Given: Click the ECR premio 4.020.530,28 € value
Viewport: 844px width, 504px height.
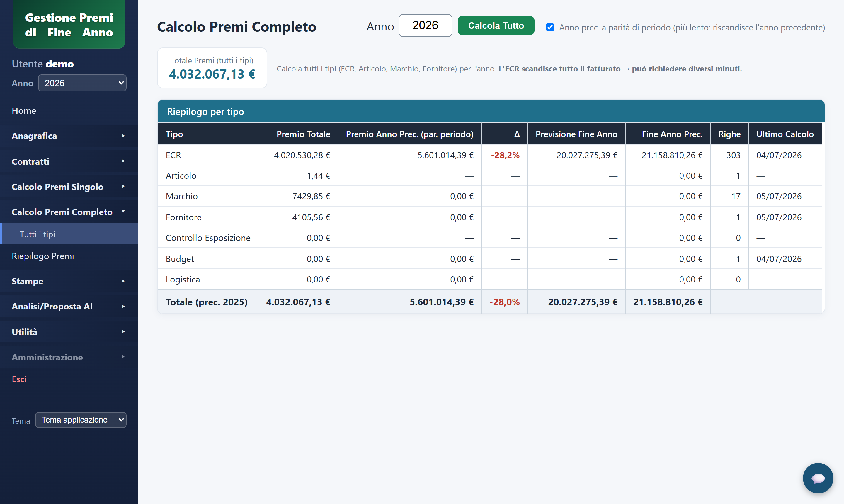Looking at the screenshot, I should click(302, 155).
